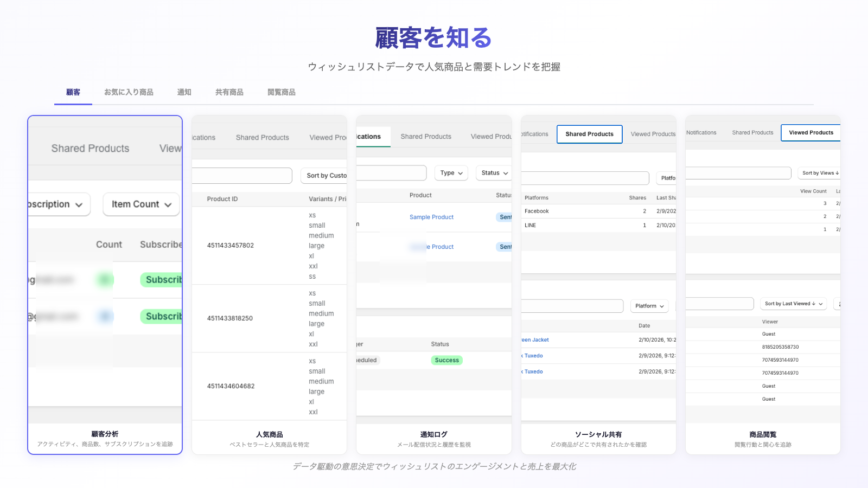The width and height of the screenshot is (868, 488).
Task: Select the 顧客 tab
Action: pos(73,92)
